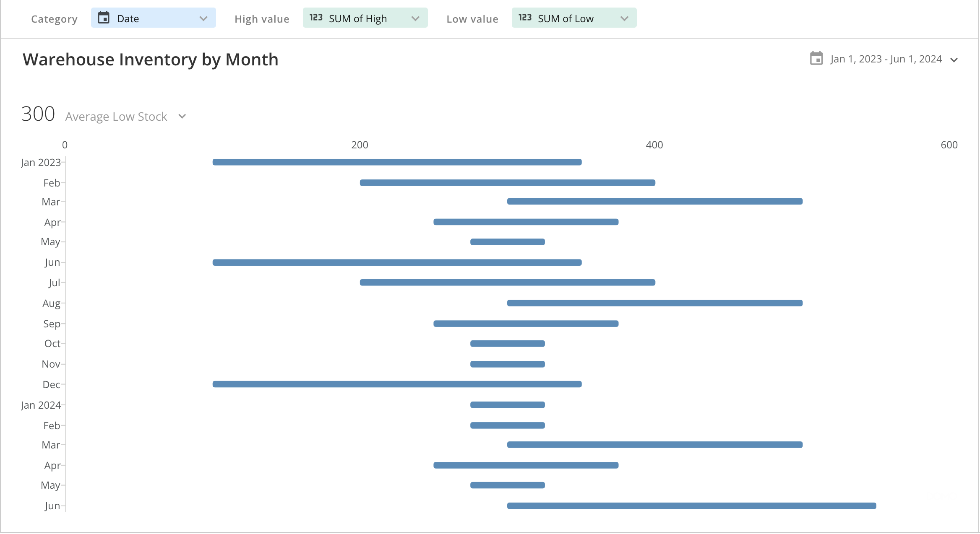Image resolution: width=980 pixels, height=534 pixels.
Task: Expand the SUM of High dropdown arrow
Action: (415, 18)
